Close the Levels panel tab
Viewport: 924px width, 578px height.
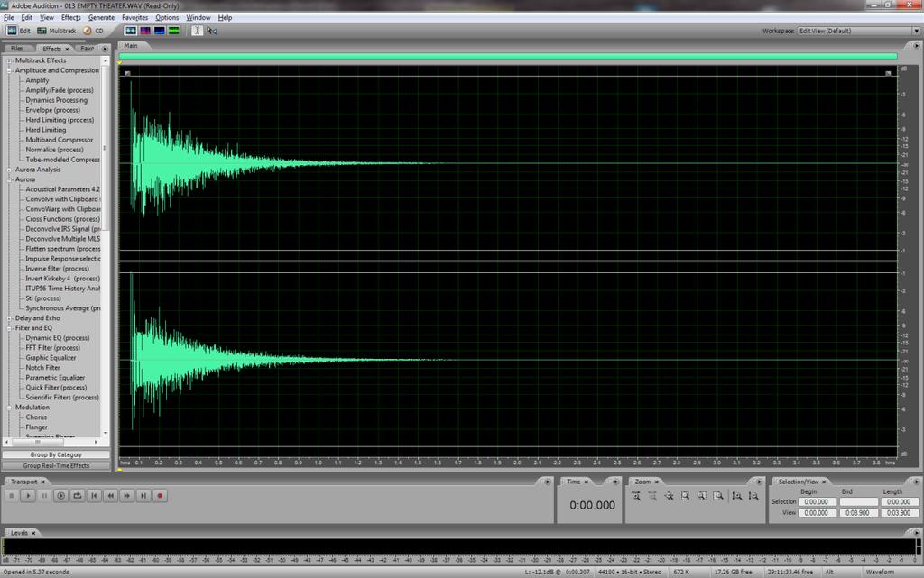click(x=33, y=533)
